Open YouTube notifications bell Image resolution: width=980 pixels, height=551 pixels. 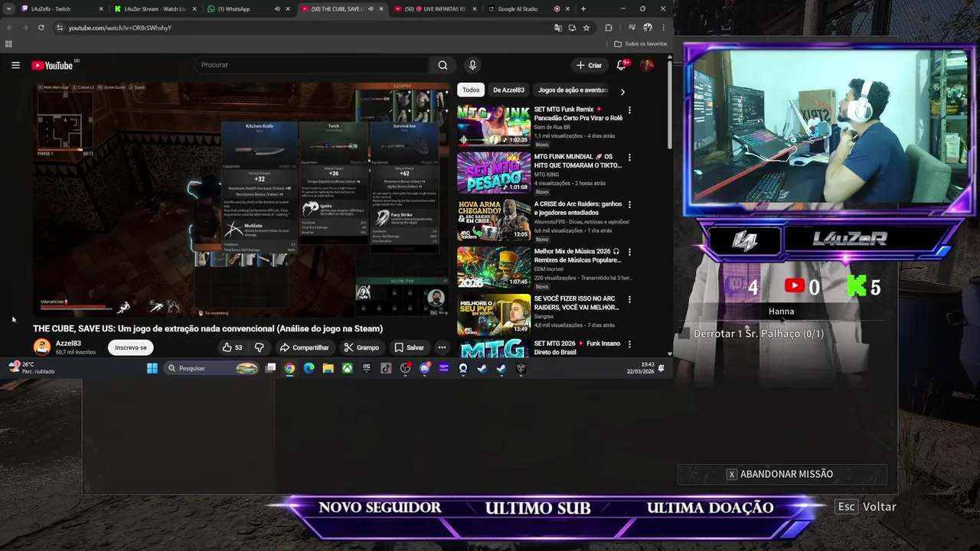(x=622, y=65)
